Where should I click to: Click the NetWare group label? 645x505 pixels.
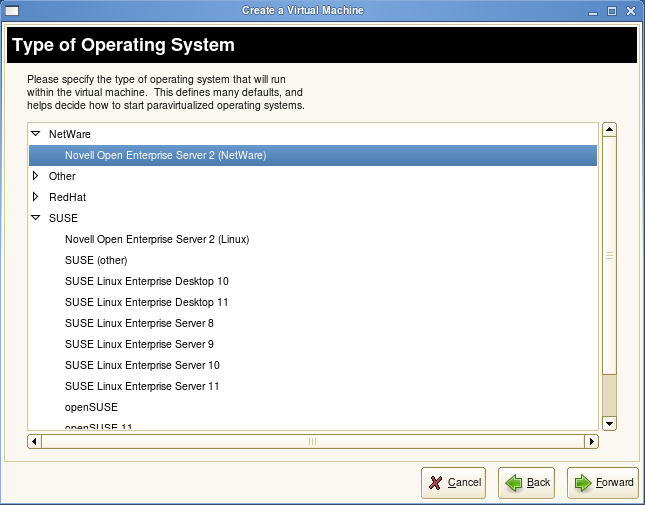(x=70, y=134)
